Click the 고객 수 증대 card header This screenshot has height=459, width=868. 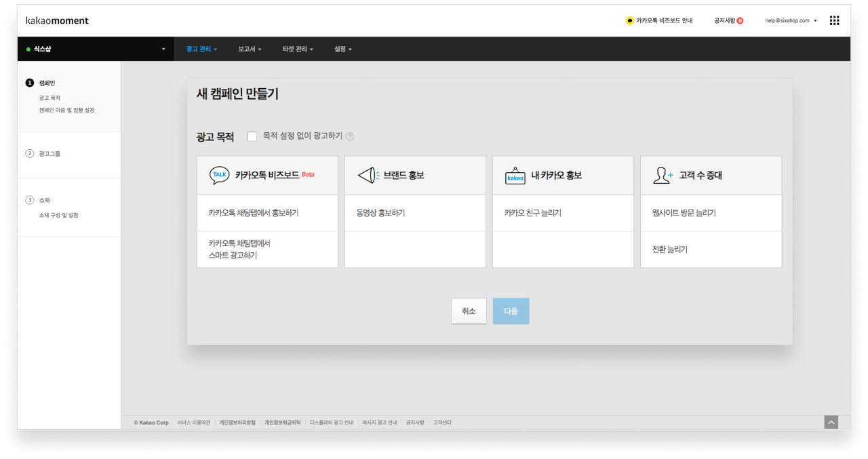point(711,176)
